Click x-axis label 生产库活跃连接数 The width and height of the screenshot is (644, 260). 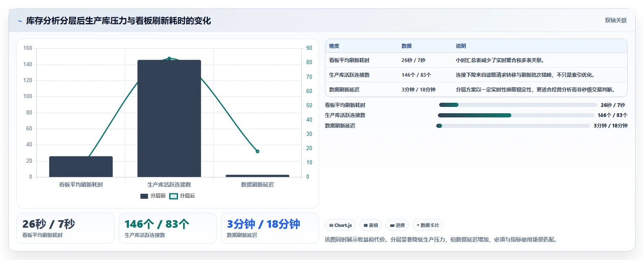point(169,185)
